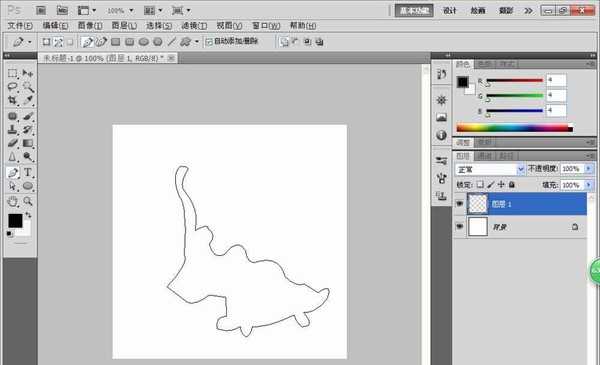The image size is (600, 365).
Task: Toggle lock position in the Layers panel
Action: [x=501, y=184]
